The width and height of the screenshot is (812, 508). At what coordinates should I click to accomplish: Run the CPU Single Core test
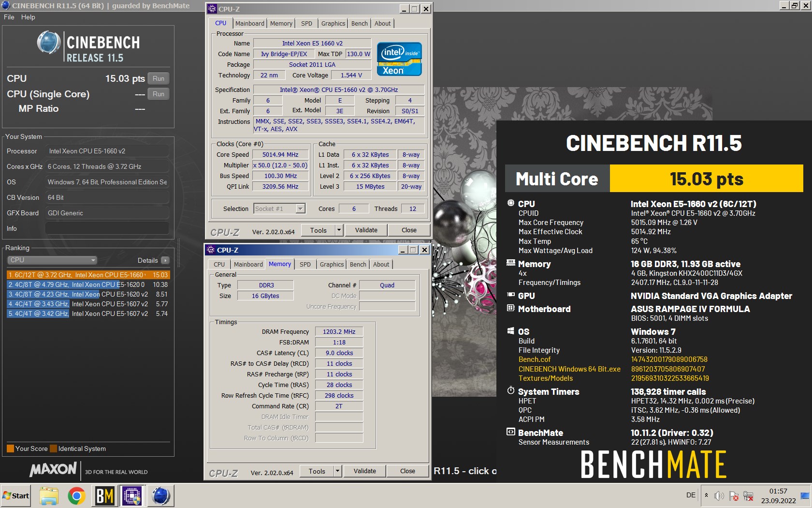pyautogui.click(x=158, y=94)
